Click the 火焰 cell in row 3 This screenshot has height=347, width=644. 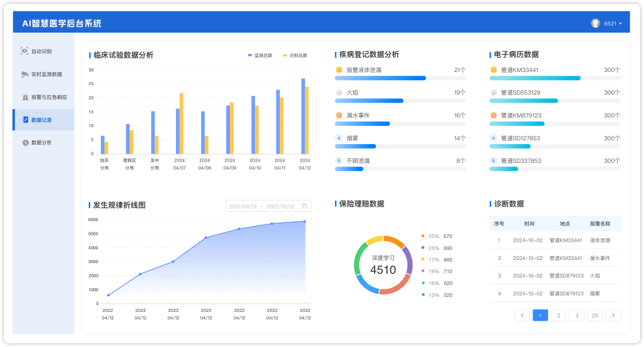tap(595, 276)
